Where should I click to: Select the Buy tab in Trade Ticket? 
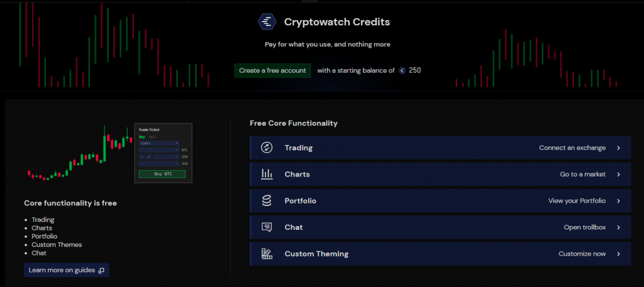(142, 136)
